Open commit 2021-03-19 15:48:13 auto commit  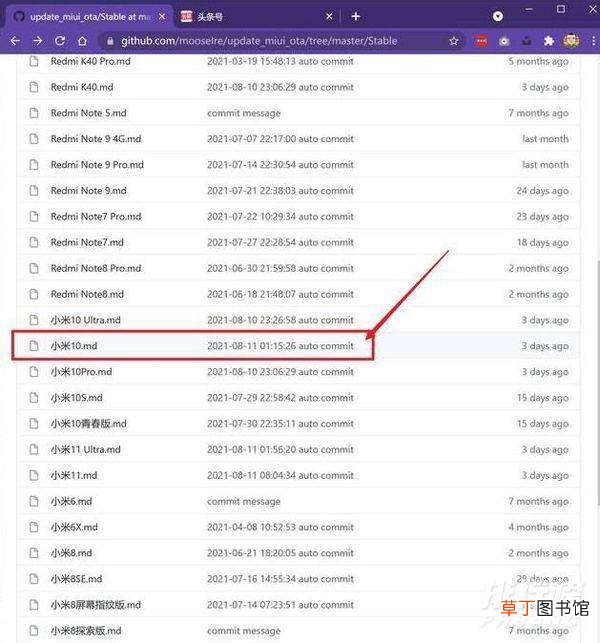click(x=280, y=62)
